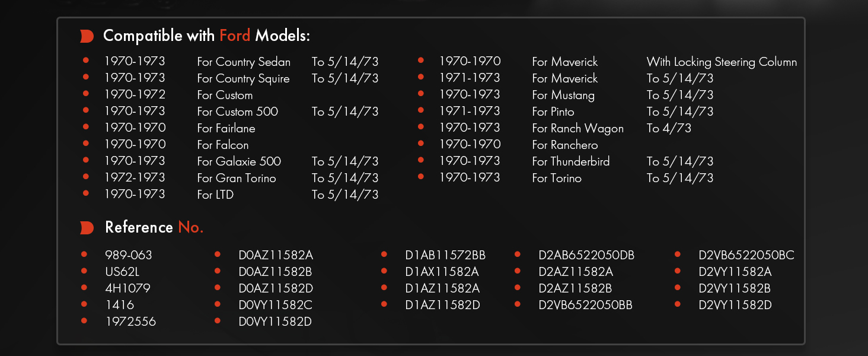Select reference number D0VY11582D
868x356 pixels.
click(x=276, y=322)
